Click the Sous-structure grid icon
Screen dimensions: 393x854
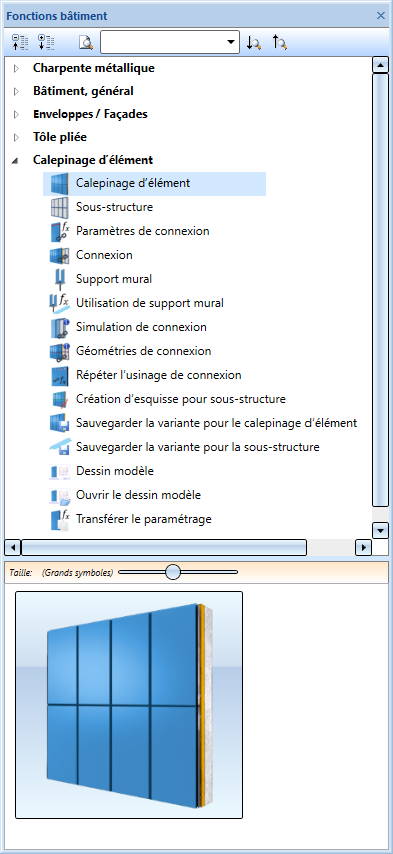59,208
